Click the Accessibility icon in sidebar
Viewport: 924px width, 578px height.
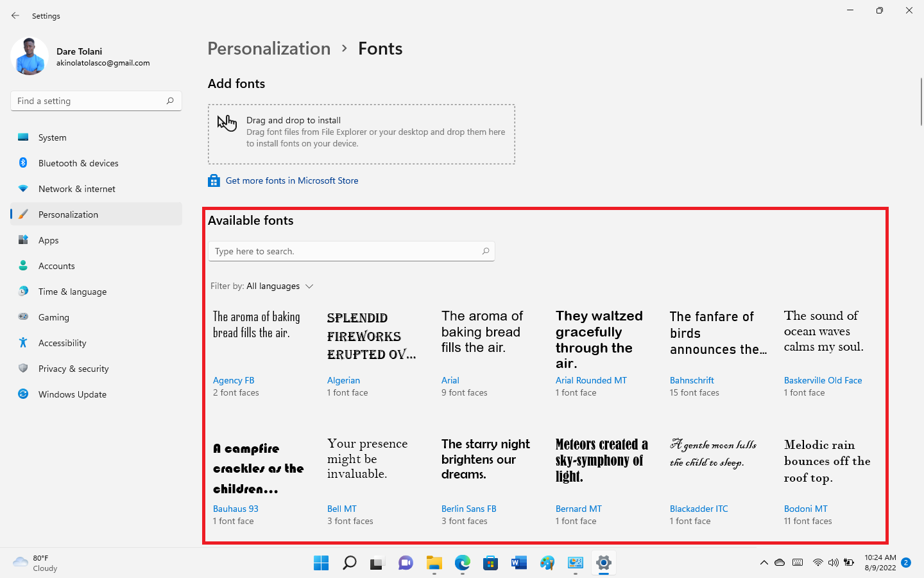tap(23, 343)
